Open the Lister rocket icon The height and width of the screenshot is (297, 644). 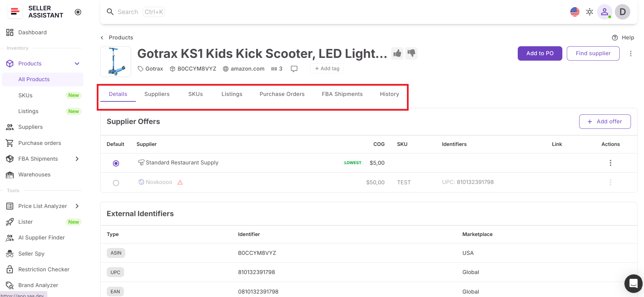coord(10,222)
